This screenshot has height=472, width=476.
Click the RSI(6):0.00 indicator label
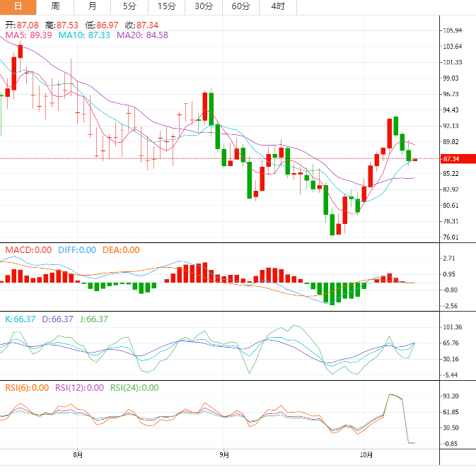27,388
